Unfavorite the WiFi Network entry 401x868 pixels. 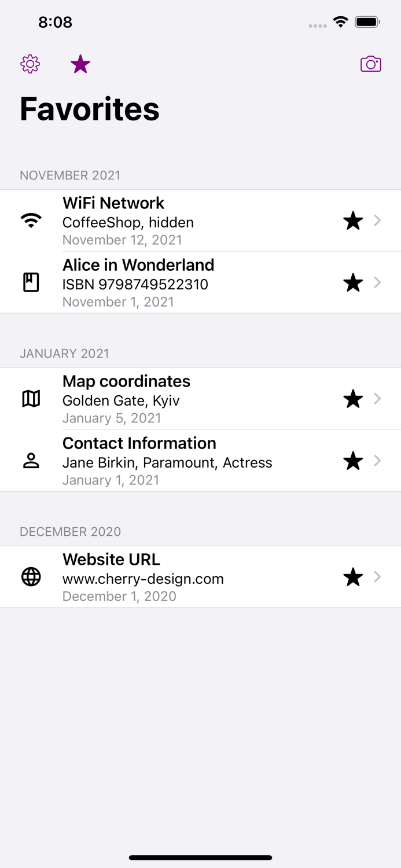(353, 220)
